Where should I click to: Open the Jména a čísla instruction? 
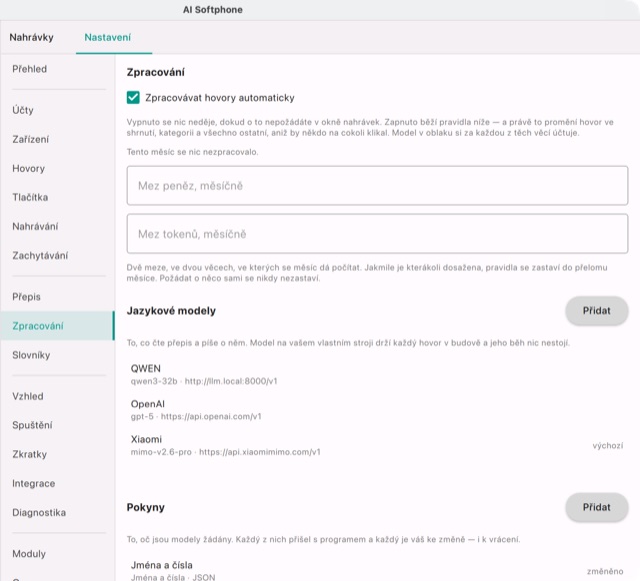click(x=377, y=570)
